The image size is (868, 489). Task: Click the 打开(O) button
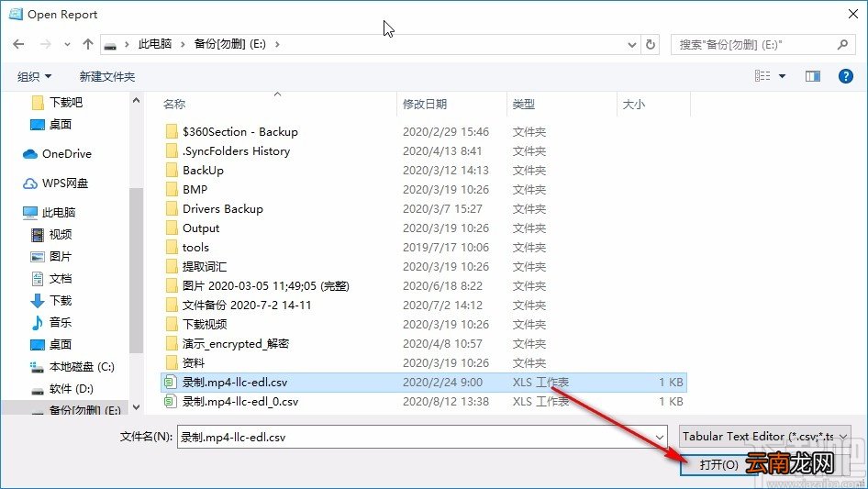click(x=718, y=464)
